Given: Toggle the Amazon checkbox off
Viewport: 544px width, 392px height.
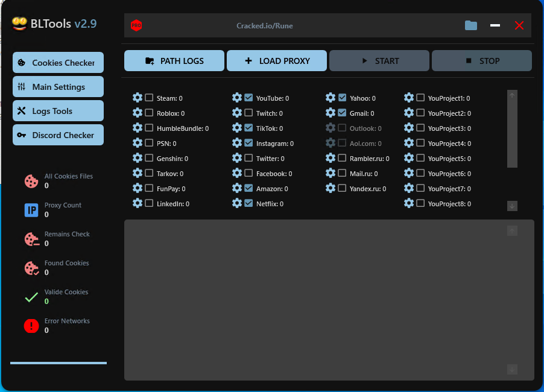Looking at the screenshot, I should [x=248, y=188].
